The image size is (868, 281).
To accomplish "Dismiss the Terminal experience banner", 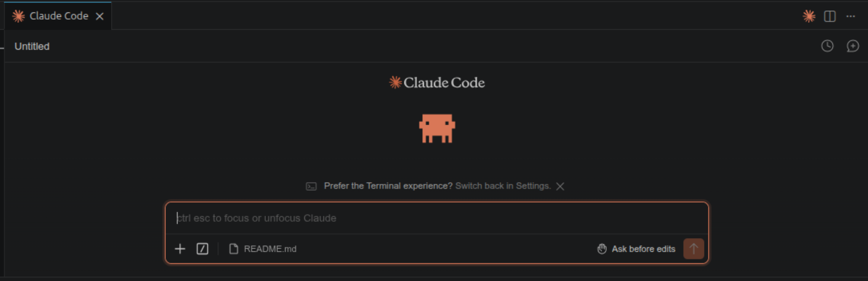I will coord(561,186).
